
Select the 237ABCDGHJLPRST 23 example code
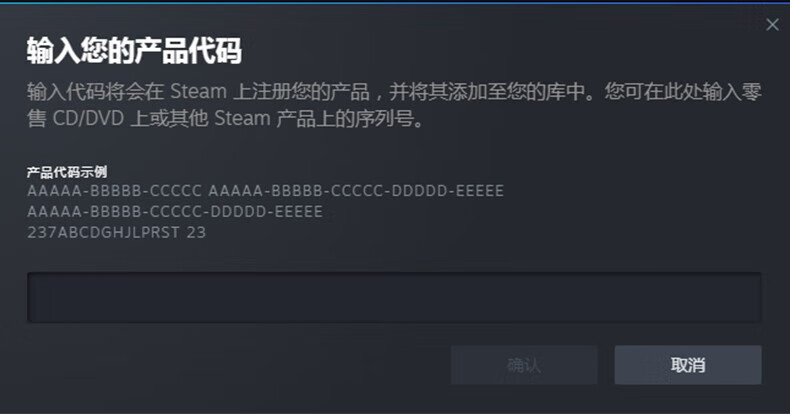tap(116, 232)
